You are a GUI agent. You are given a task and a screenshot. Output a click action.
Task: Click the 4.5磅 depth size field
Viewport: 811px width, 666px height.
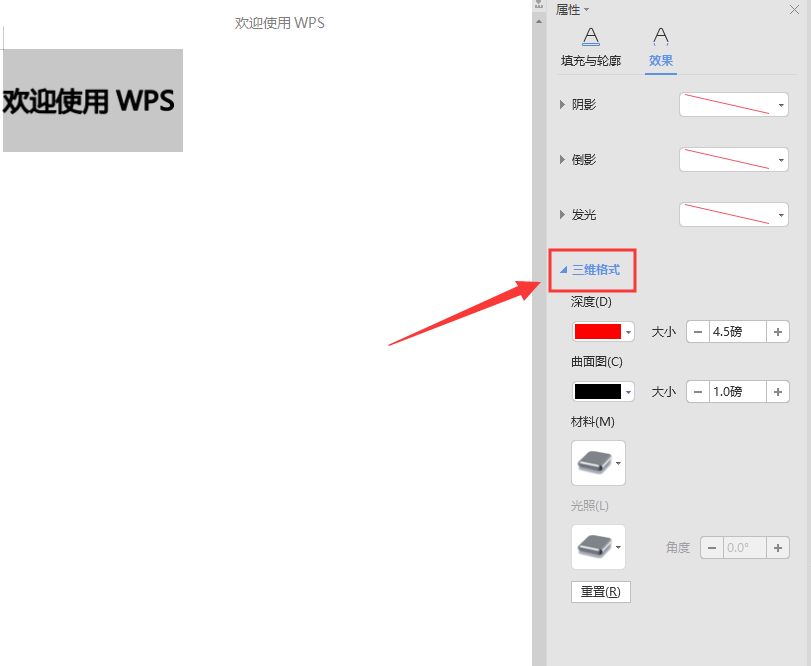[x=738, y=332]
